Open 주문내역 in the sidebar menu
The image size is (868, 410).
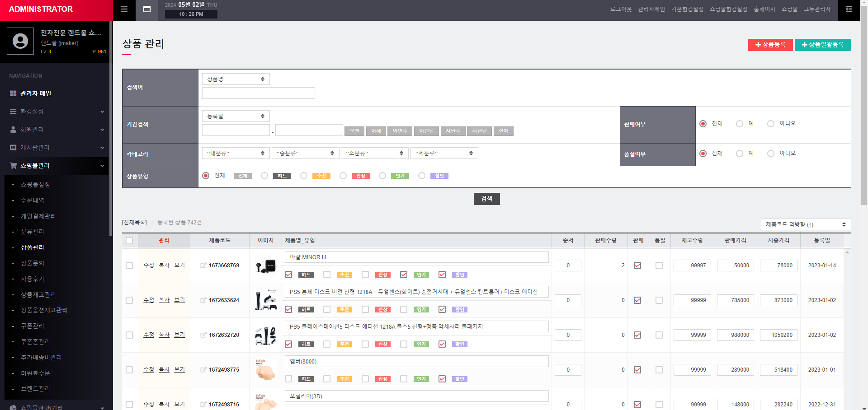[x=33, y=200]
